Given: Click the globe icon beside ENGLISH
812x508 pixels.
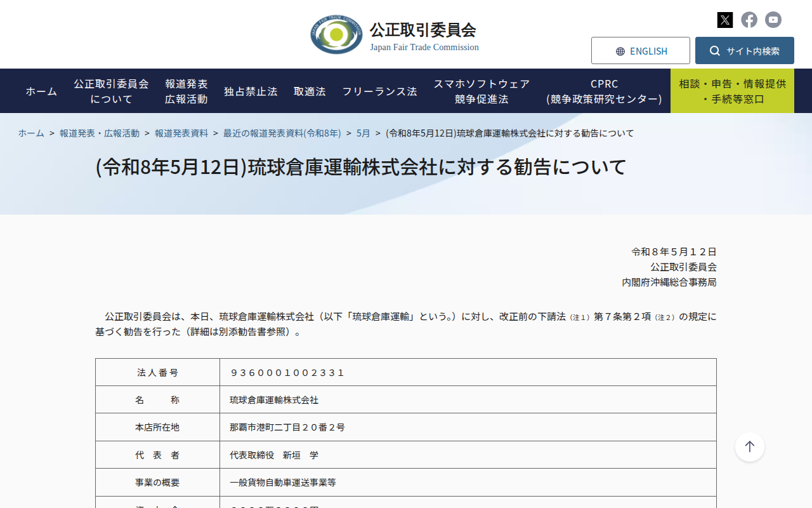Looking at the screenshot, I should tap(620, 51).
